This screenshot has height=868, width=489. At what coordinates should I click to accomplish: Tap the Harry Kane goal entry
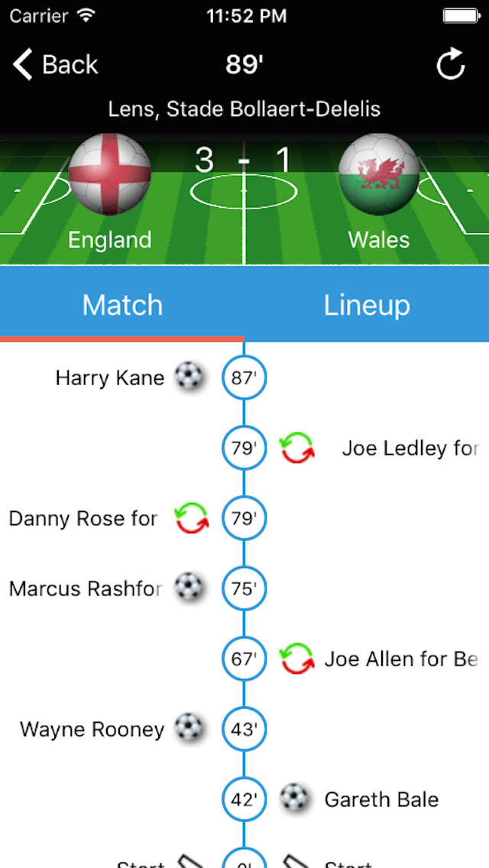pos(110,378)
